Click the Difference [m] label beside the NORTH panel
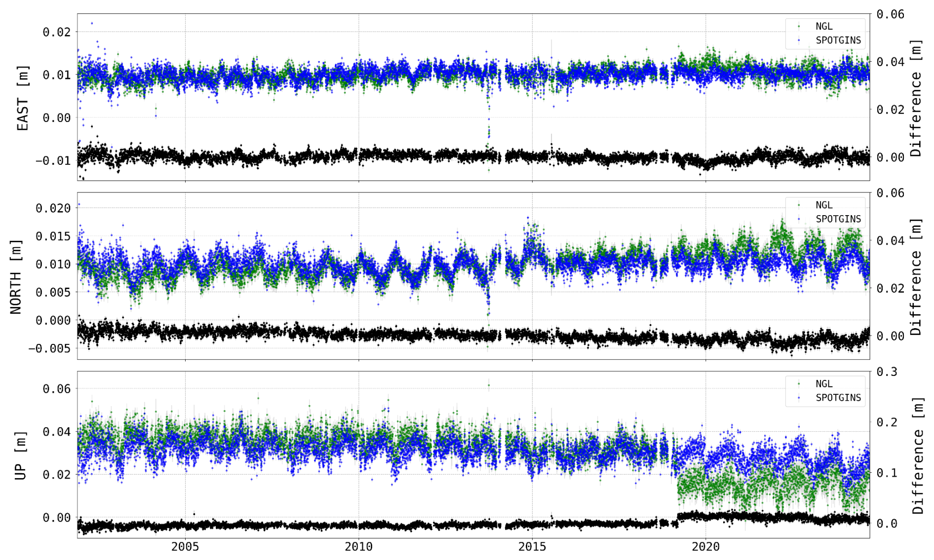The image size is (934, 560). pos(916,276)
